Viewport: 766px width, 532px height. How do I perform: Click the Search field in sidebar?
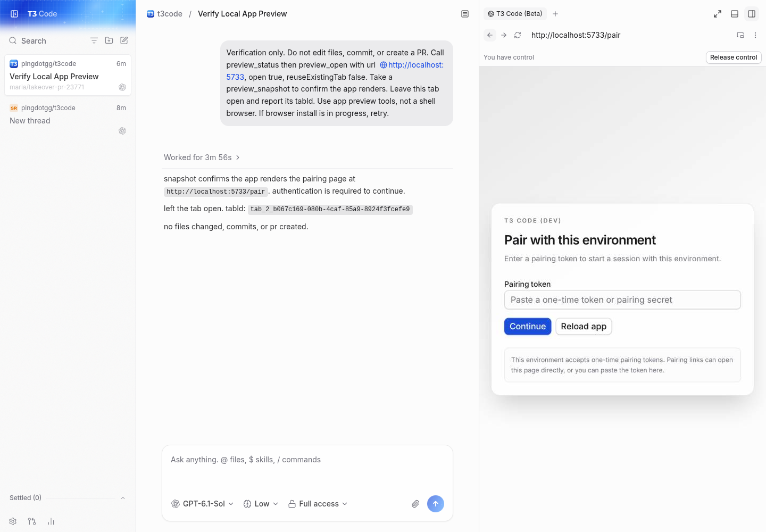tap(45, 41)
